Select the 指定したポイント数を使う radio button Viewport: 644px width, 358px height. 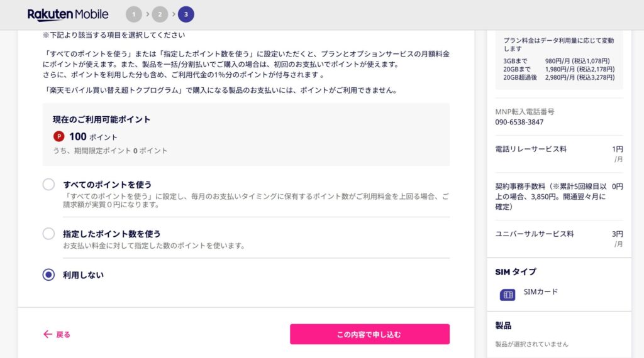pyautogui.click(x=49, y=234)
